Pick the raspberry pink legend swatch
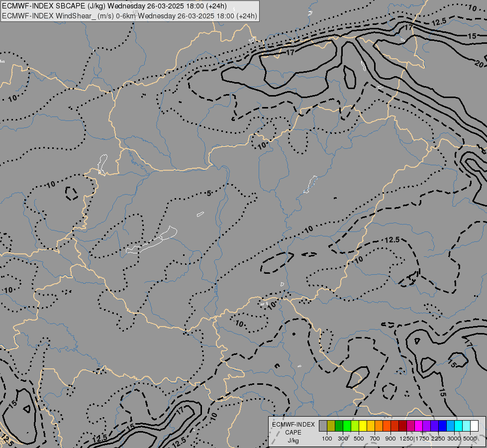 410,426
